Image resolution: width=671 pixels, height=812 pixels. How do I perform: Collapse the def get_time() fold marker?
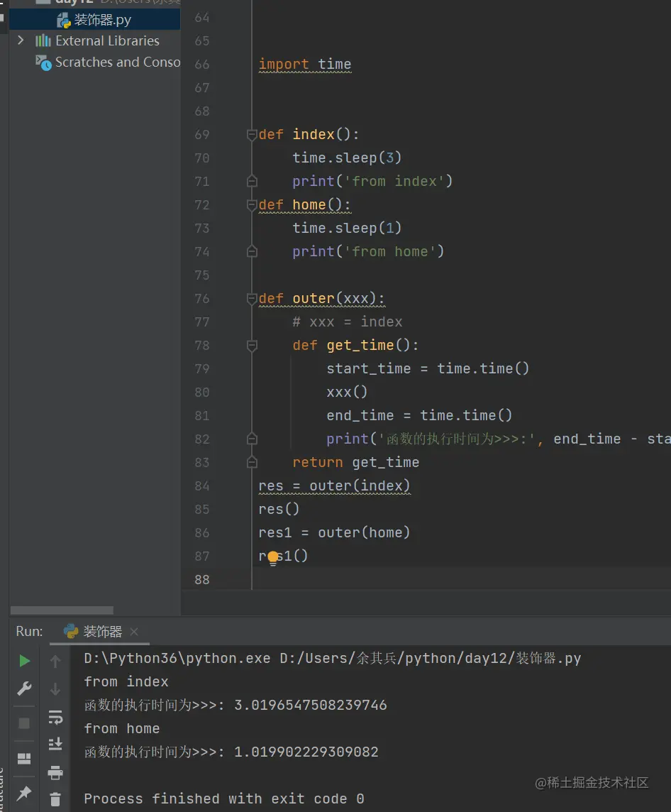252,346
